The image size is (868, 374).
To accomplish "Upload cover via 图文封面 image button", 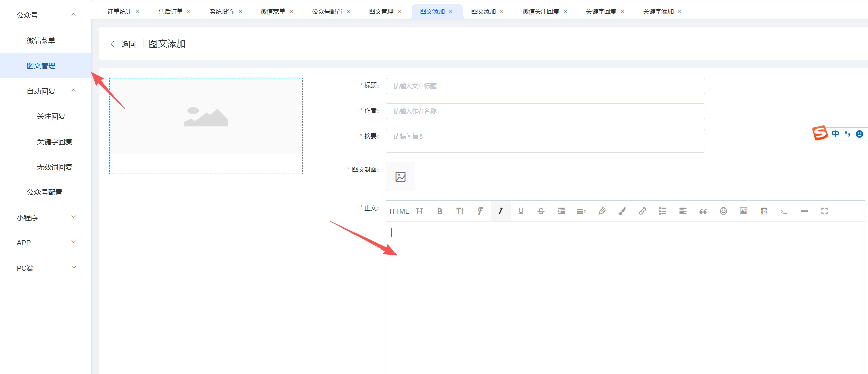I will [x=401, y=177].
